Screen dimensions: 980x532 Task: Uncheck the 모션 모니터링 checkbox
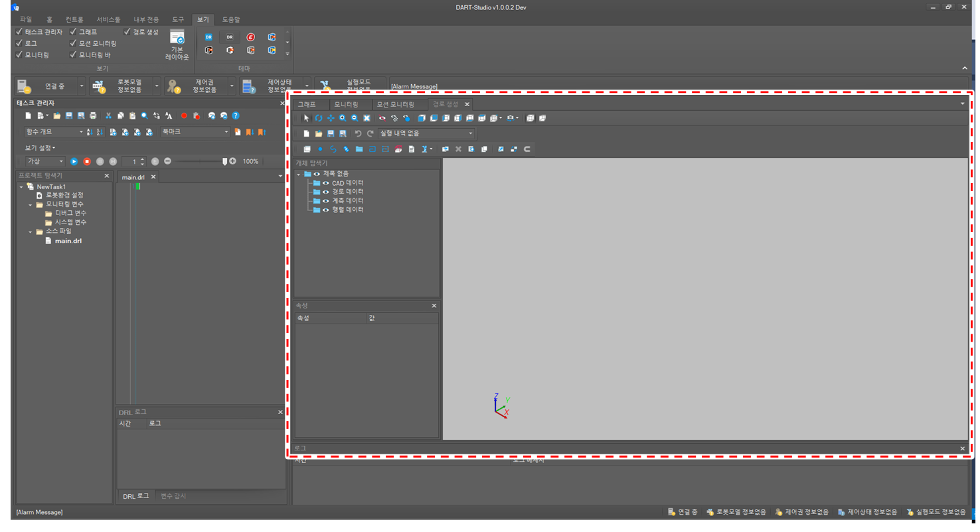click(x=74, y=43)
